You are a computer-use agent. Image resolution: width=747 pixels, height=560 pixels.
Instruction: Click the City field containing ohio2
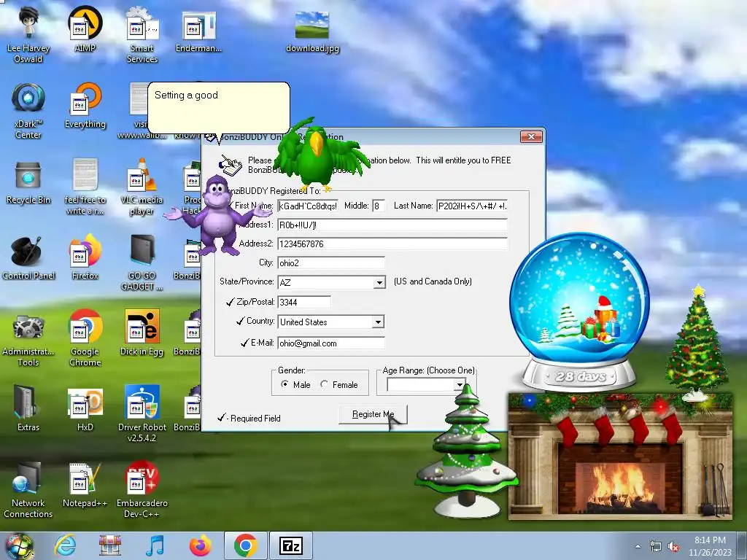(x=331, y=262)
